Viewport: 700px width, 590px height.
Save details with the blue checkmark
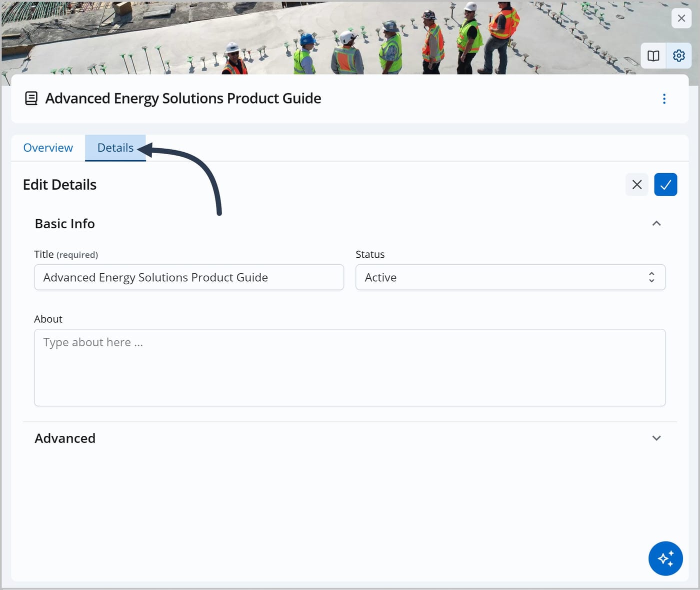[665, 185]
